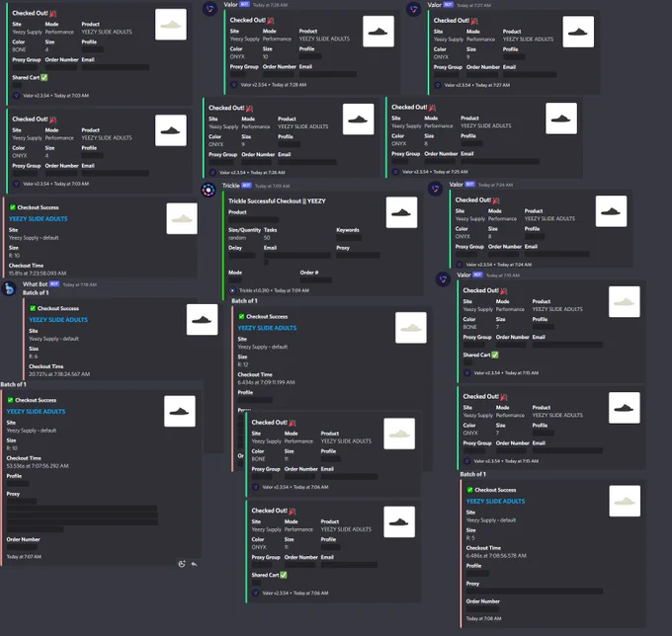The image size is (672, 636).
Task: Open YEEZY SLIDE ADULTS link on R: 12 card
Action: click(x=267, y=328)
